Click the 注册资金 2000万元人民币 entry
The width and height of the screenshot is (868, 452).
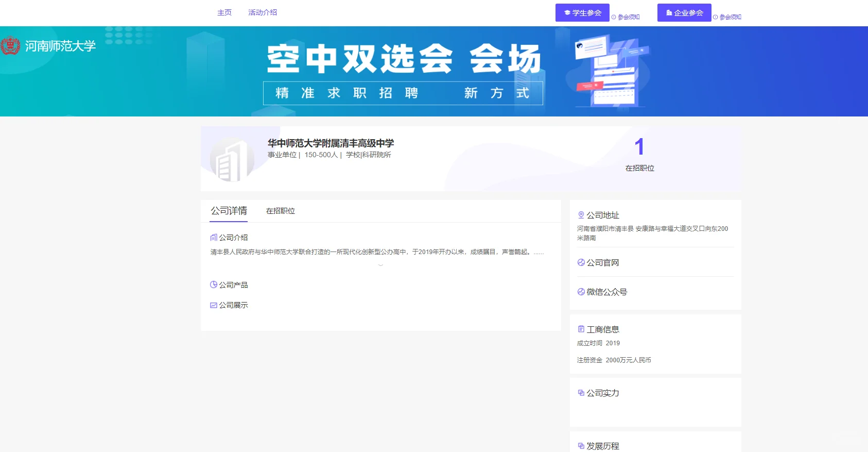614,360
